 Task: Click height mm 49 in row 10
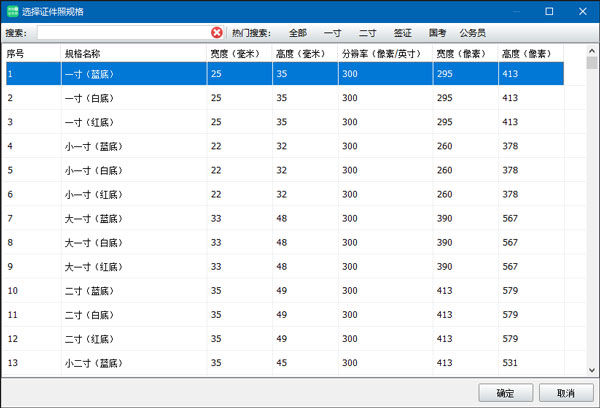[282, 291]
